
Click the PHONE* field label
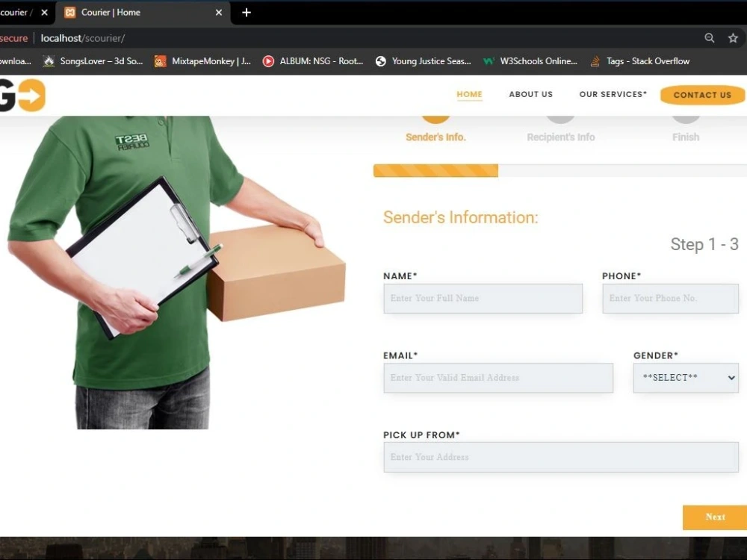click(x=622, y=276)
